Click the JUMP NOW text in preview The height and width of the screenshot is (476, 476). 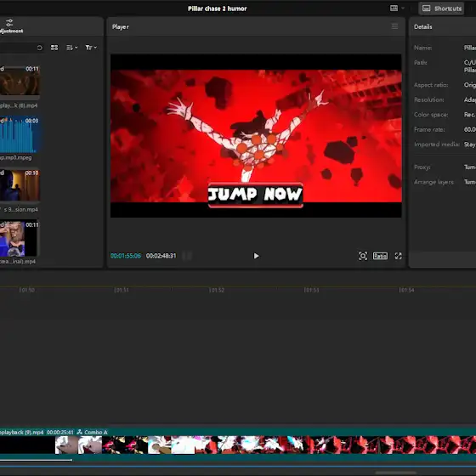click(255, 195)
